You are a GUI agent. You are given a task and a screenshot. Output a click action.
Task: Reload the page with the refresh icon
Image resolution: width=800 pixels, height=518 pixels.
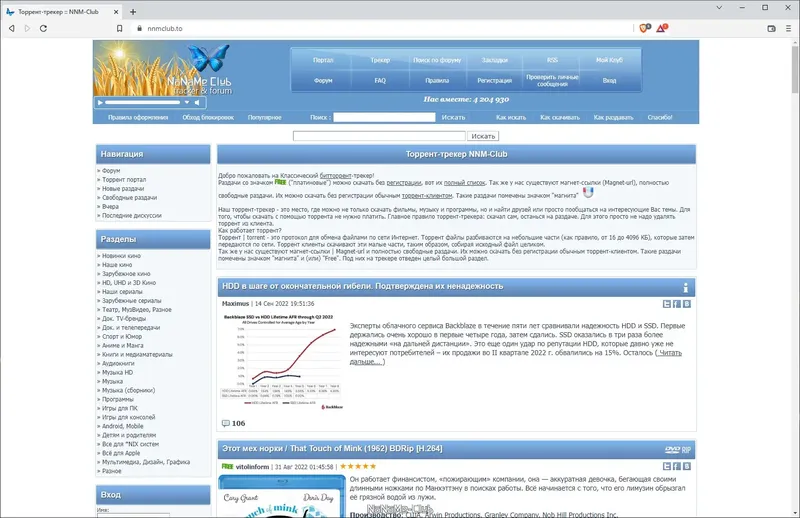click(x=43, y=29)
